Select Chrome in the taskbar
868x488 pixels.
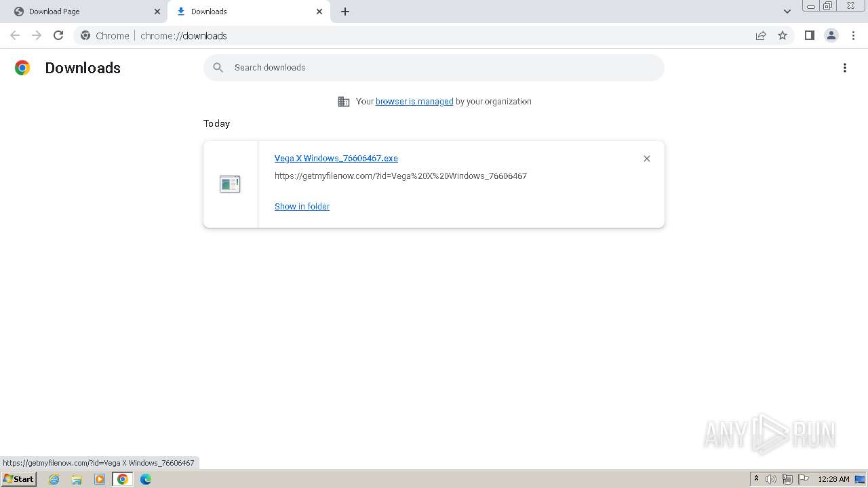[x=123, y=479]
